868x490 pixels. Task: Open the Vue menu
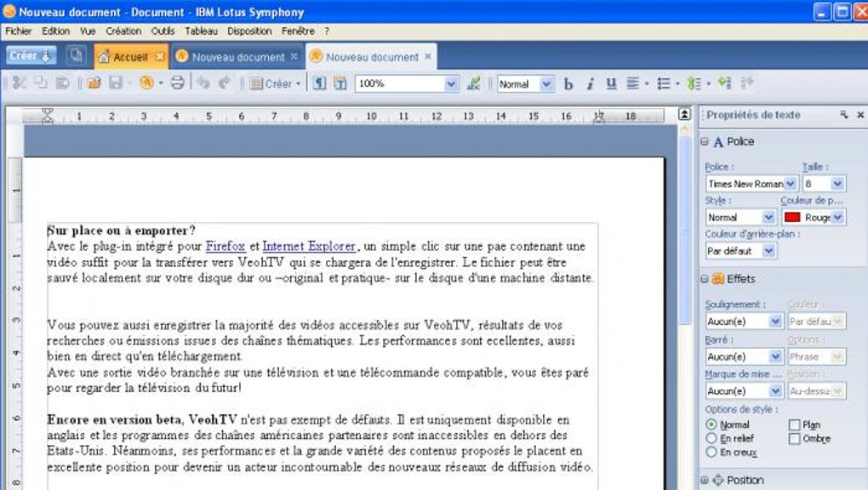pyautogui.click(x=88, y=31)
